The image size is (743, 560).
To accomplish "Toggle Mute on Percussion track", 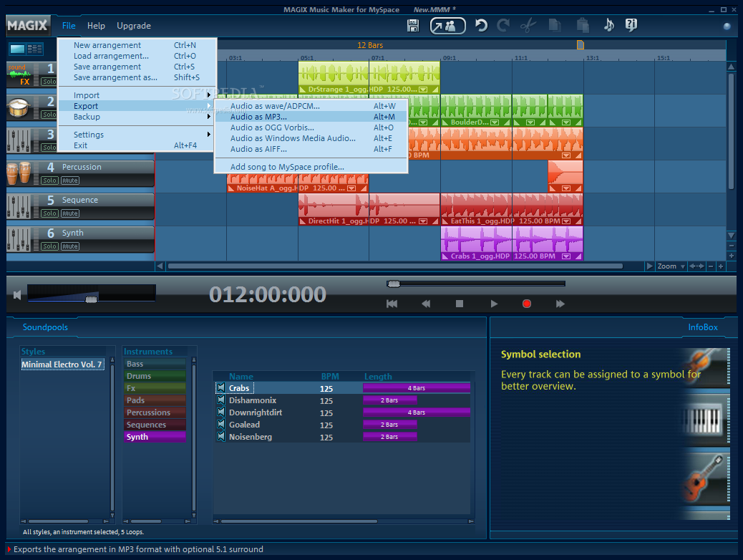I will [x=70, y=180].
